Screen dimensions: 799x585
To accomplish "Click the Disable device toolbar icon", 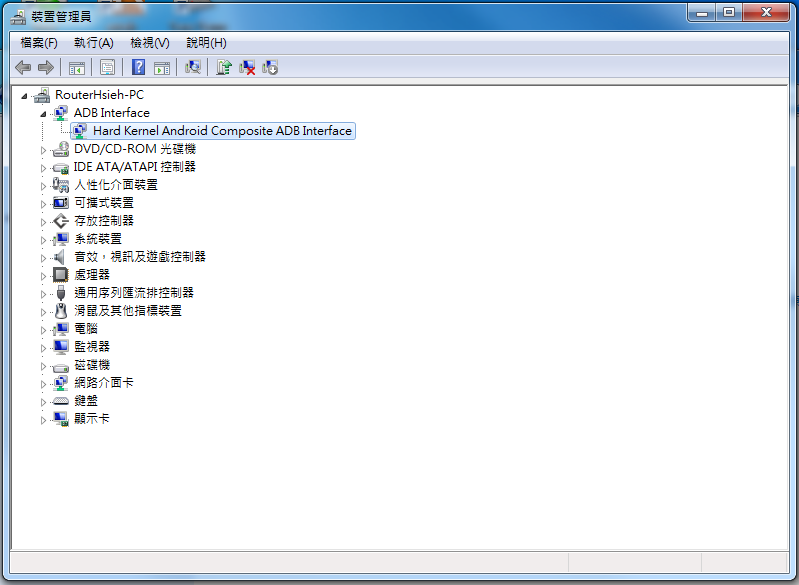I will (x=270, y=67).
